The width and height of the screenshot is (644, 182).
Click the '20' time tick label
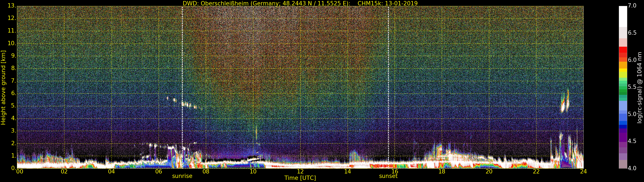pyautogui.click(x=489, y=172)
